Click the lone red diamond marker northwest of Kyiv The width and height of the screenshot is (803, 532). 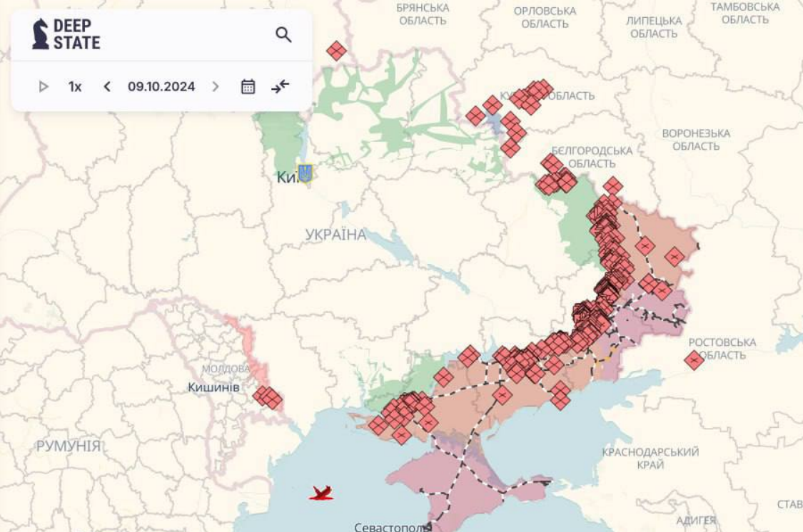[x=336, y=51]
